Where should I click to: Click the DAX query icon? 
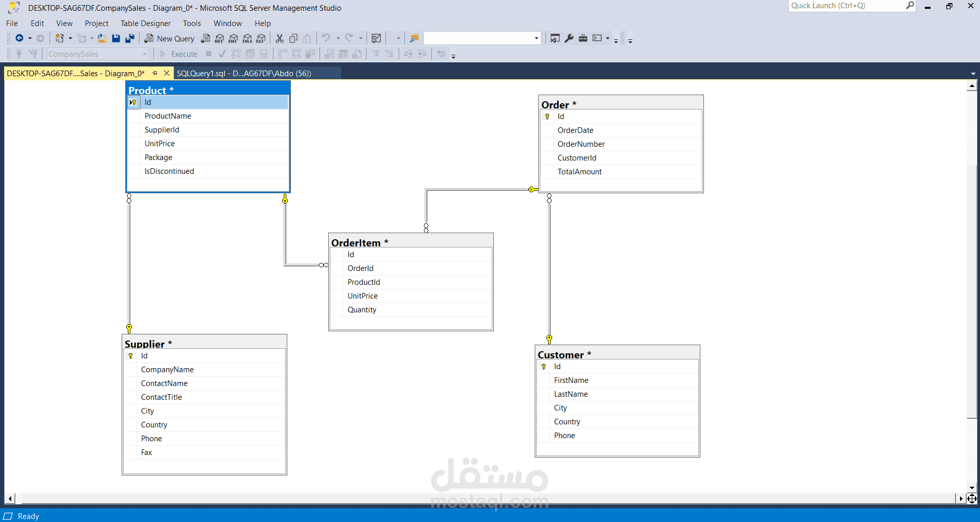tap(261, 38)
